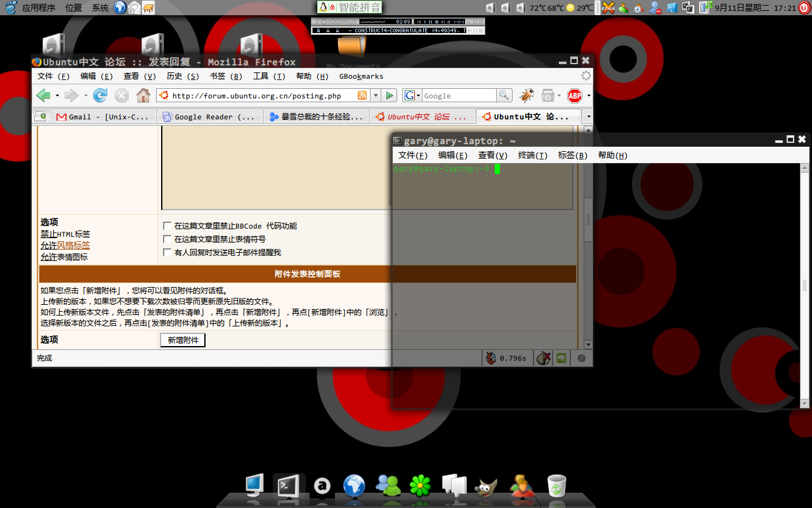
Task: Open the terminal icon in the dock
Action: tap(289, 486)
